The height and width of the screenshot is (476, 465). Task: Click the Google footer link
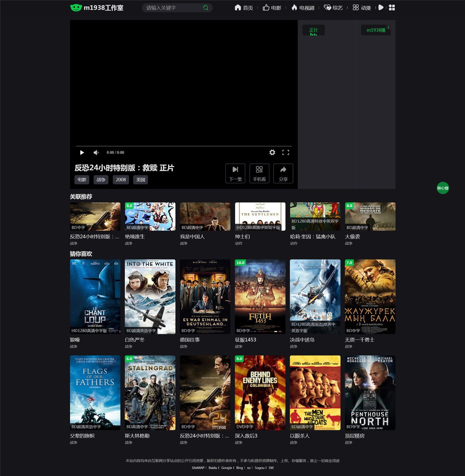[x=227, y=468]
